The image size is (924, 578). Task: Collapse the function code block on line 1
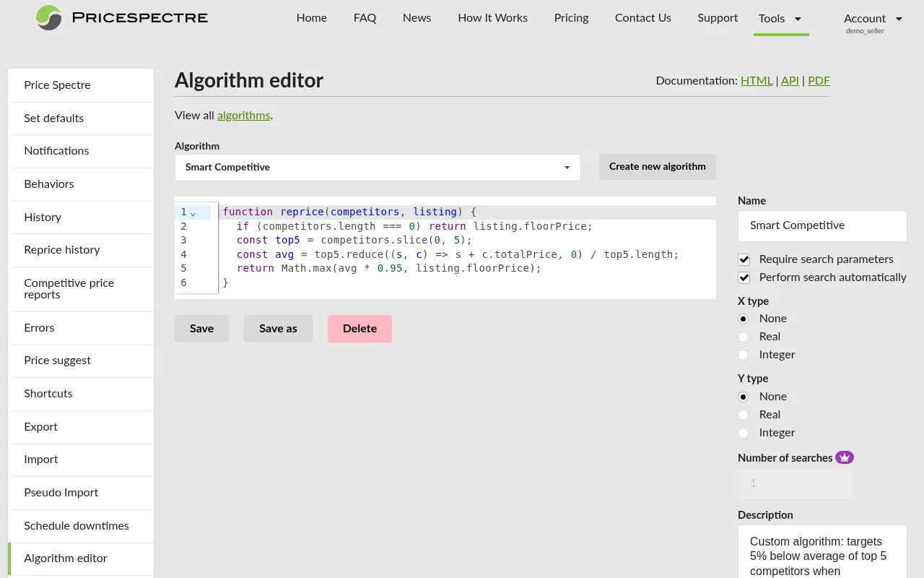click(x=192, y=213)
